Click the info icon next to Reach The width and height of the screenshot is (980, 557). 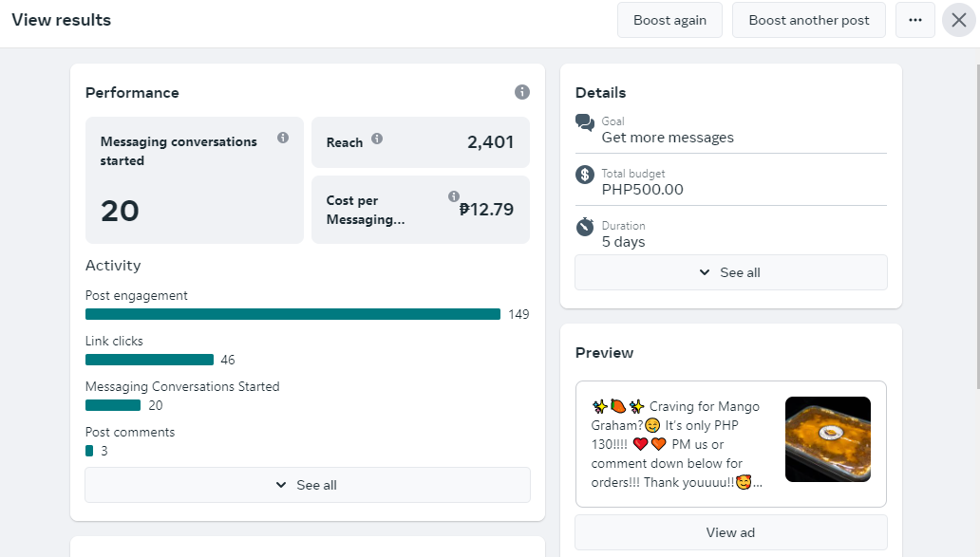pyautogui.click(x=377, y=139)
